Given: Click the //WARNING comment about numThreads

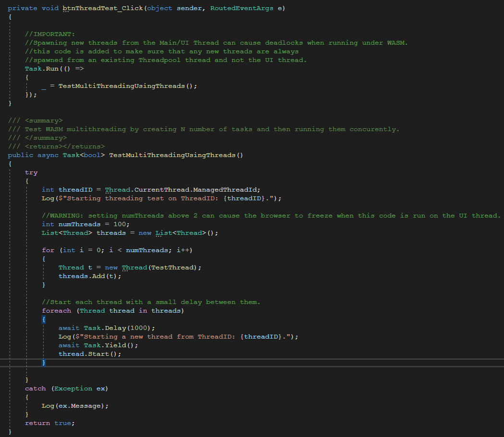Looking at the screenshot, I should 271,216.
